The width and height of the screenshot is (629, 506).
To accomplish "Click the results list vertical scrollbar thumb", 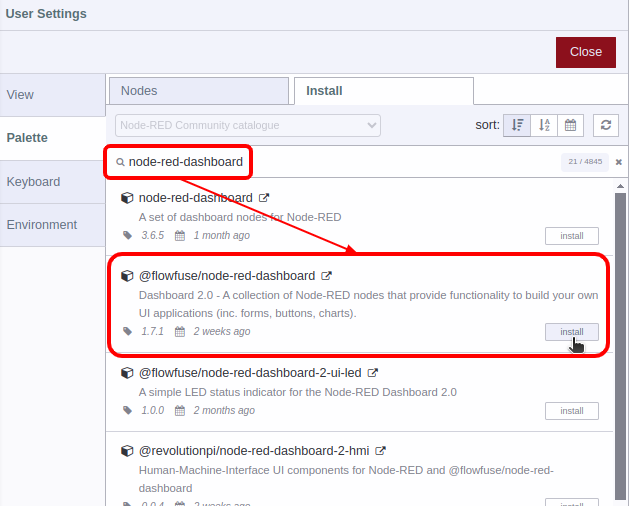I will pyautogui.click(x=620, y=346).
